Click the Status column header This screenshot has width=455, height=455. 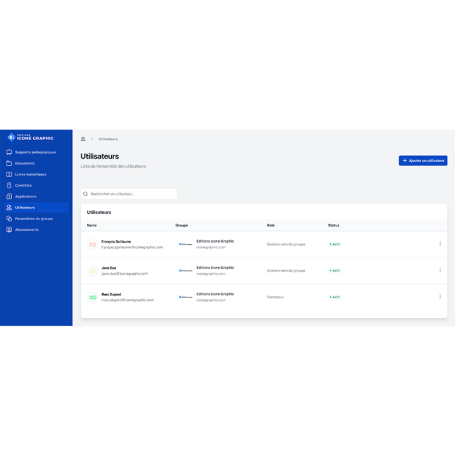(333, 226)
